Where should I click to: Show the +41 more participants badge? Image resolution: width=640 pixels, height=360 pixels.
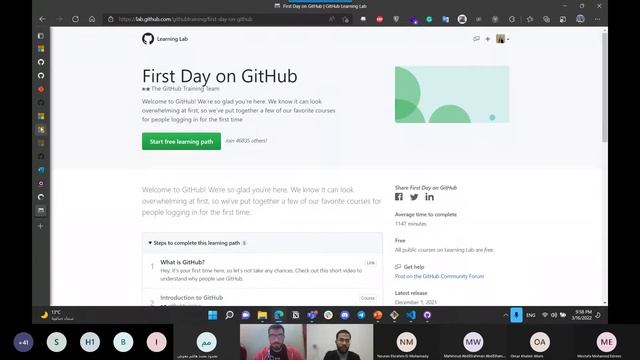click(x=23, y=342)
